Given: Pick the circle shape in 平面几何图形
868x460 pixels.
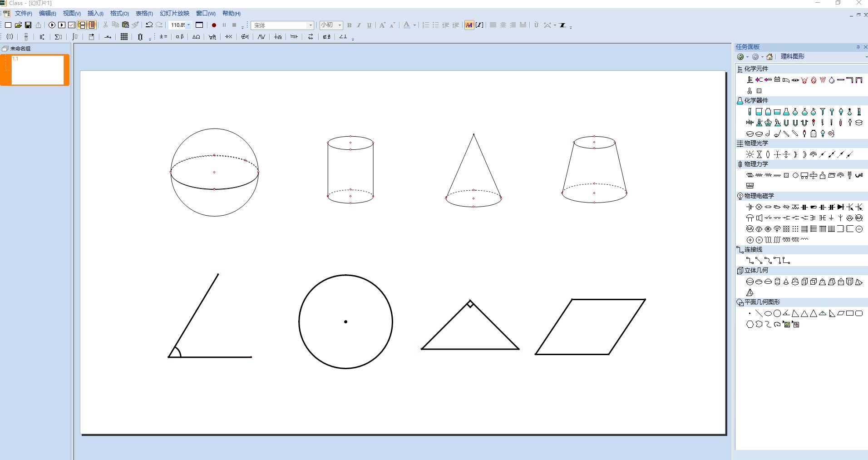Looking at the screenshot, I should [x=777, y=313].
